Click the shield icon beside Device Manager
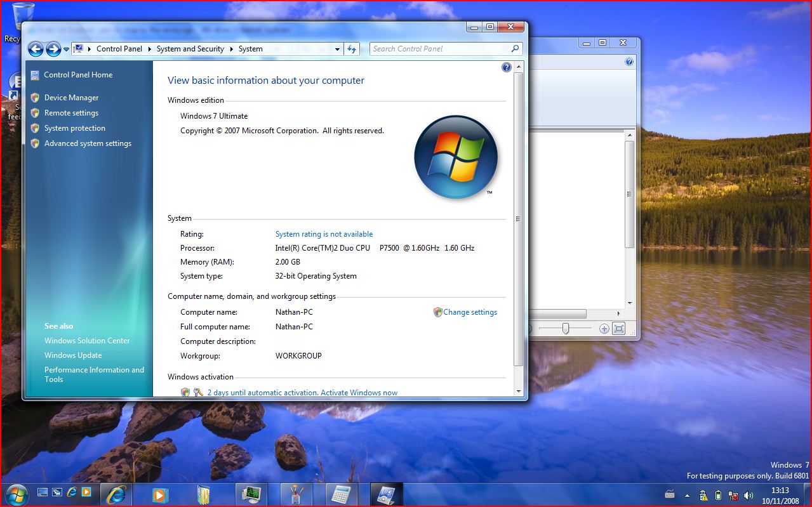This screenshot has width=812, height=507. click(35, 98)
